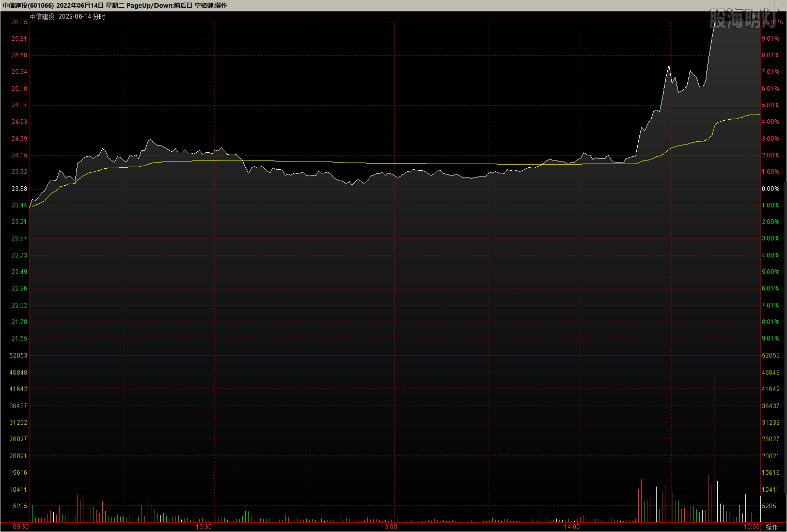The image size is (787, 532).
Task: Click the 25.81 price label
Action: (x=19, y=39)
